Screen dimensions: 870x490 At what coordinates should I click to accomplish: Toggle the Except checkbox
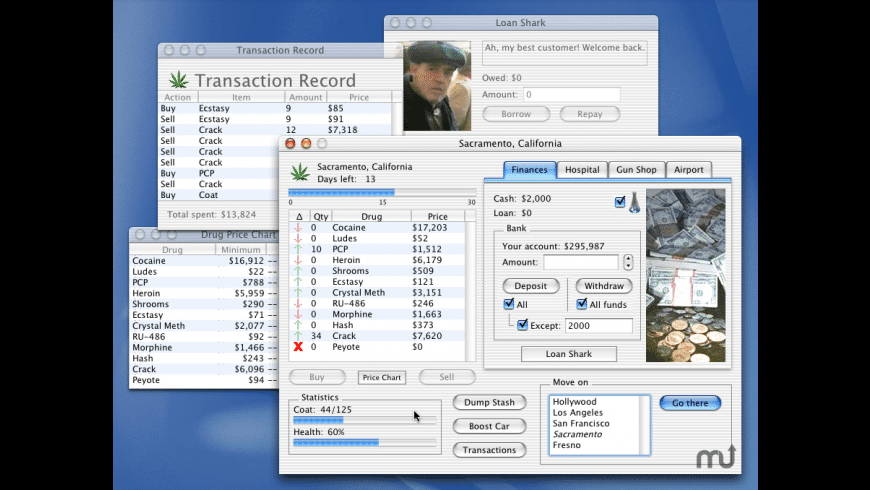(x=522, y=325)
